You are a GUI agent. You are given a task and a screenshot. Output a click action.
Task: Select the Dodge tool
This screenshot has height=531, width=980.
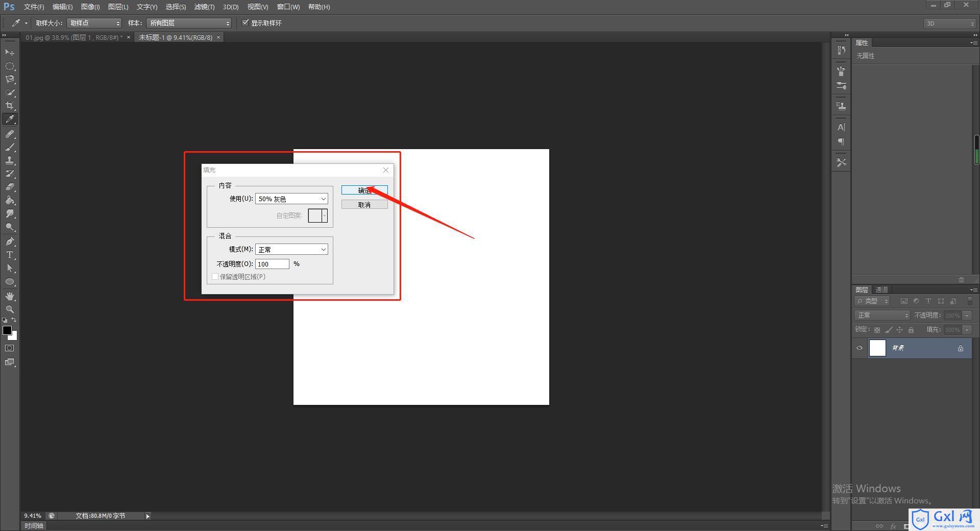10,227
